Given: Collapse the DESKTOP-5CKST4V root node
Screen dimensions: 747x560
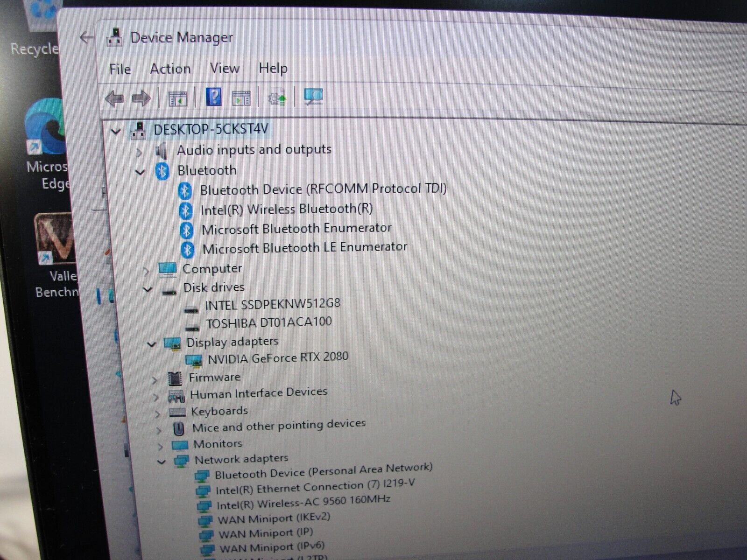Looking at the screenshot, I should click(x=115, y=131).
